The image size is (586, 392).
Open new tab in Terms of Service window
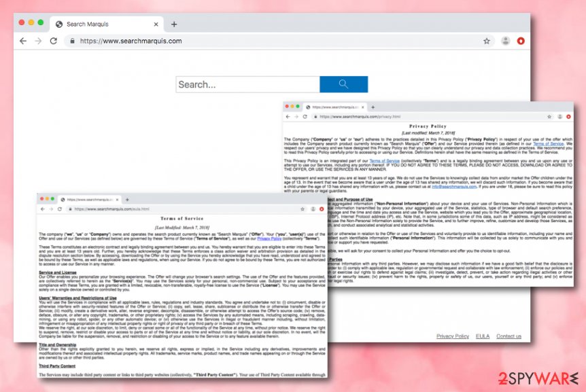(127, 200)
